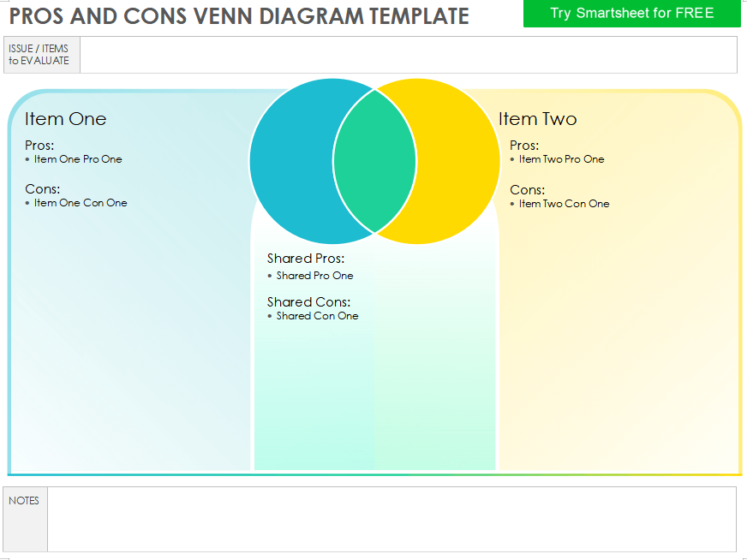Click the Notes input field
The width and height of the screenshot is (747, 560).
click(x=391, y=519)
